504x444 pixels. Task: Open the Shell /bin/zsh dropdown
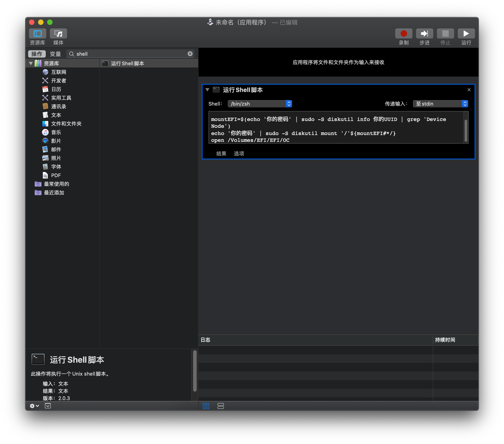(x=260, y=104)
